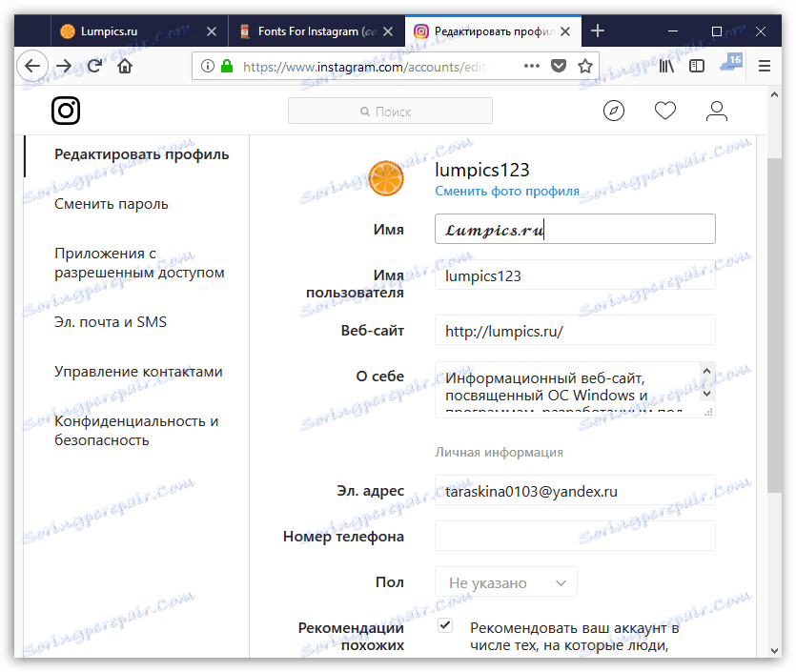Open the Firefox hamburger menu
The height and width of the screenshot is (672, 796).
point(765,66)
